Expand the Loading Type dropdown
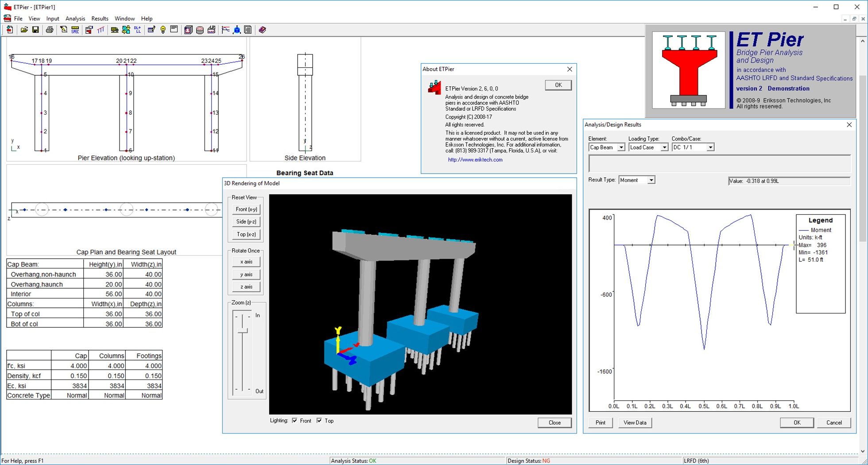Screen dimensions: 868x465 point(664,147)
